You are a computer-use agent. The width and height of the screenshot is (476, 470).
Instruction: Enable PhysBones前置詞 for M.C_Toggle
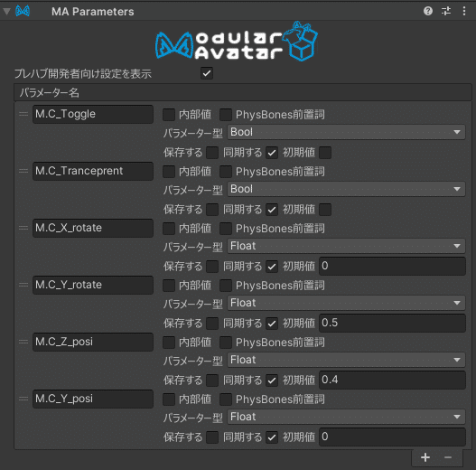(x=226, y=115)
